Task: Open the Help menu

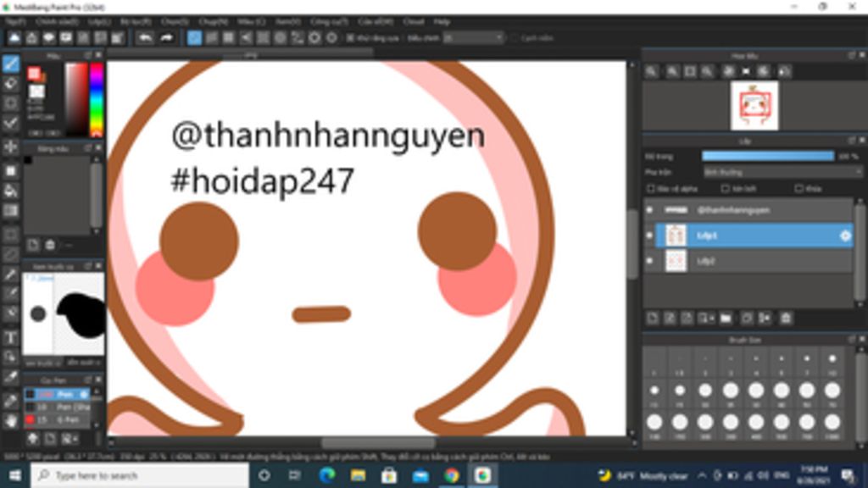Action: pyautogui.click(x=442, y=21)
